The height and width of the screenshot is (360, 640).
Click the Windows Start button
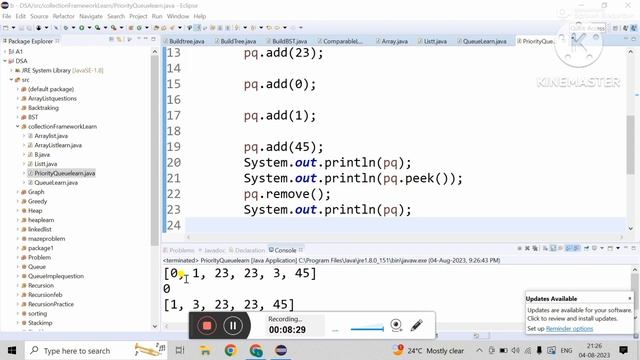(x=12, y=351)
